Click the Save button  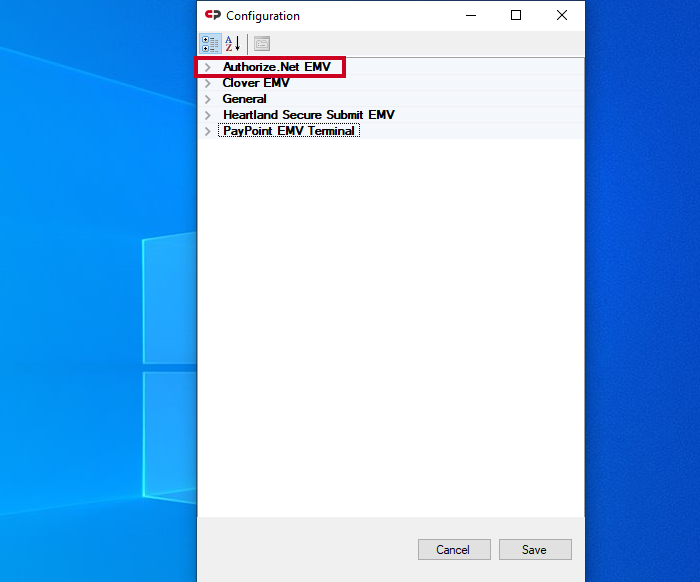click(535, 549)
